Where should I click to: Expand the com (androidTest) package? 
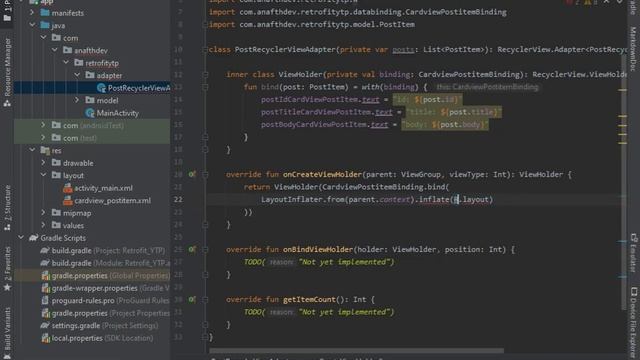[x=43, y=125]
